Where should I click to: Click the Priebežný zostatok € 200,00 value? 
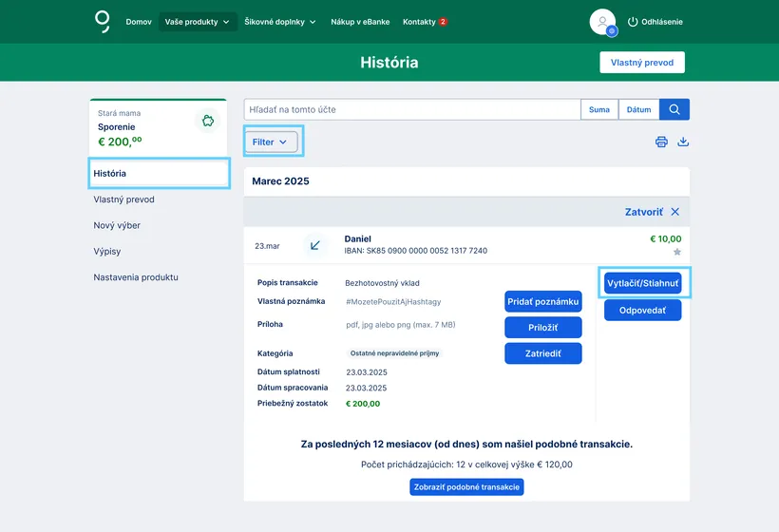tap(363, 404)
